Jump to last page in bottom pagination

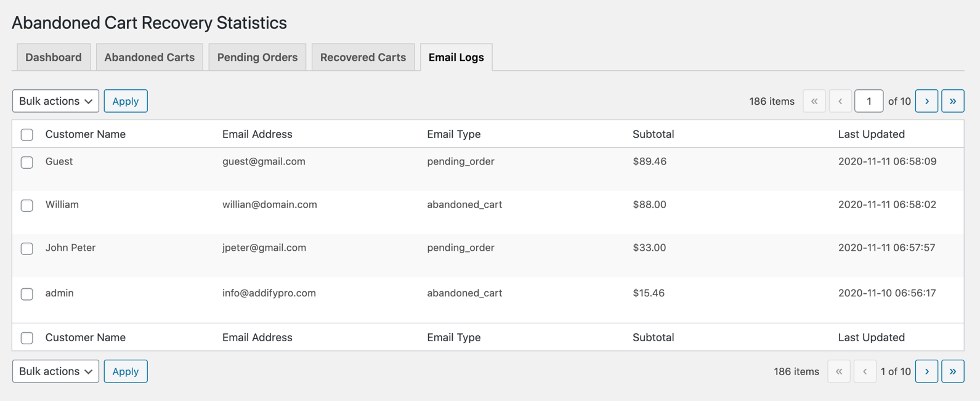(x=952, y=371)
